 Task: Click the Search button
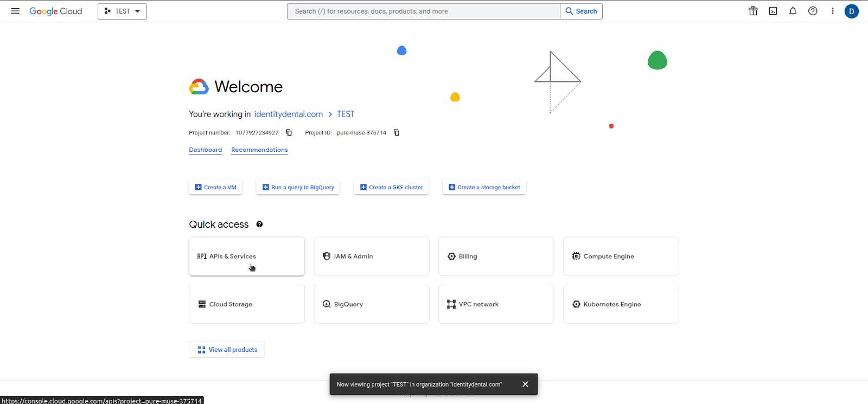(x=582, y=11)
